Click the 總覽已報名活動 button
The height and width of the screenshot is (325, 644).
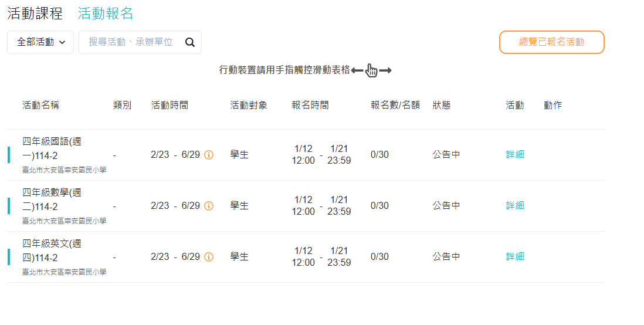[x=551, y=42]
